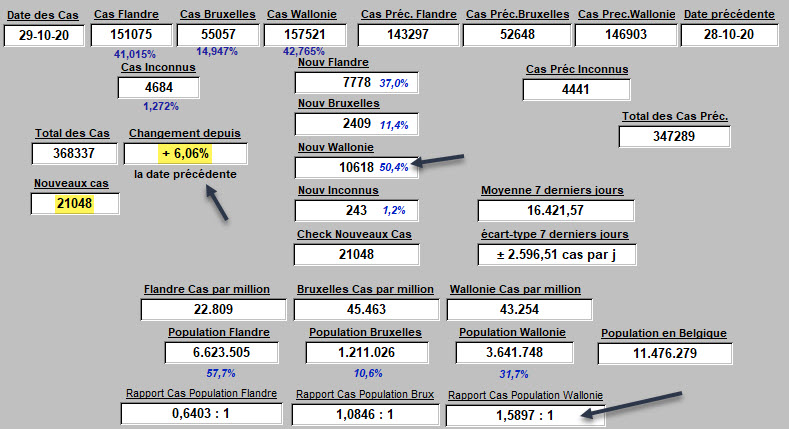The width and height of the screenshot is (789, 429).
Task: Click the "Rapport Cas Population Wallonie" label
Action: click(x=525, y=395)
